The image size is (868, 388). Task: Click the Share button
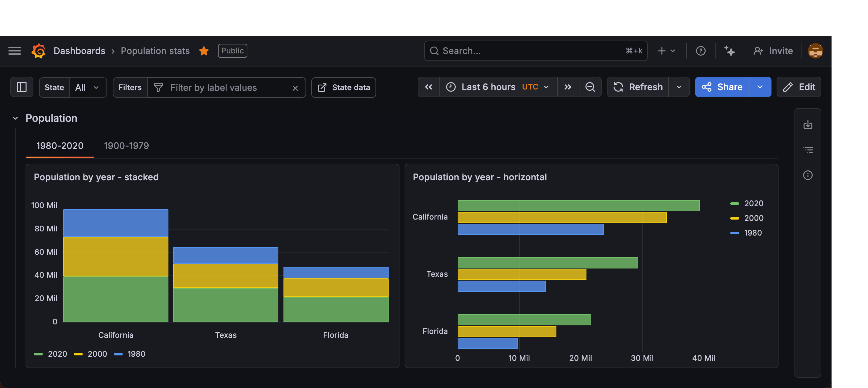(722, 87)
